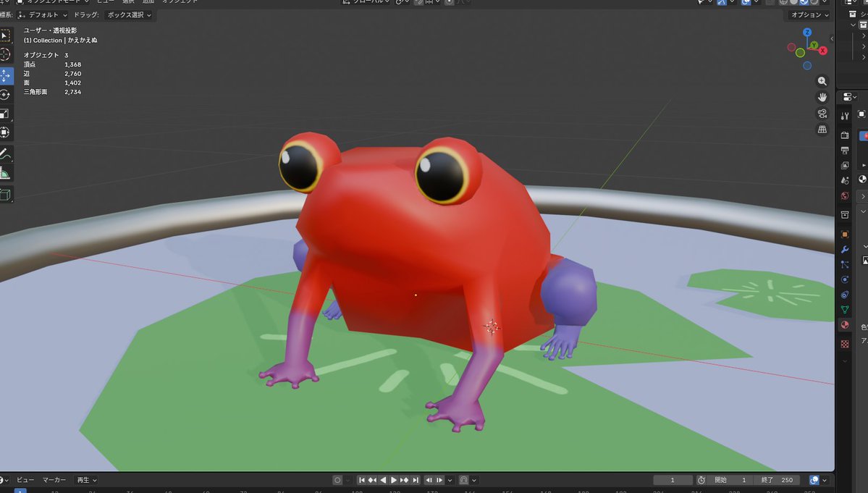Click the negative Z circle on gizmo
The width and height of the screenshot is (868, 493).
click(807, 66)
